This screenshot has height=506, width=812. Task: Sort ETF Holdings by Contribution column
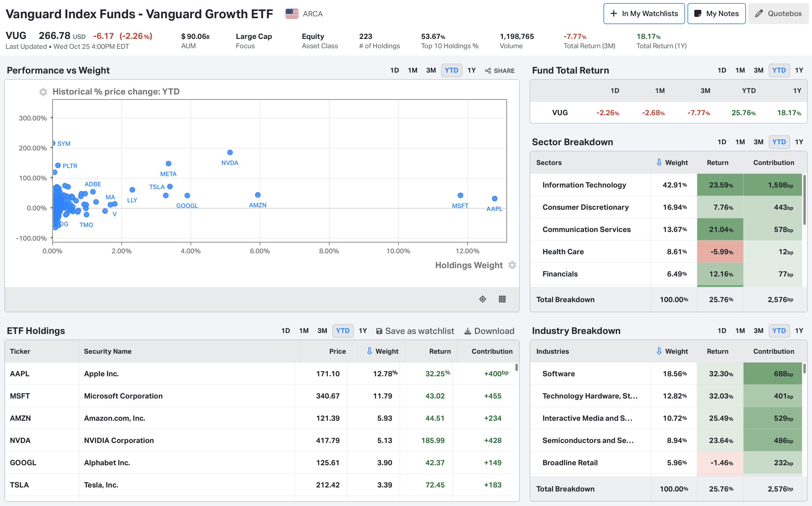point(492,351)
